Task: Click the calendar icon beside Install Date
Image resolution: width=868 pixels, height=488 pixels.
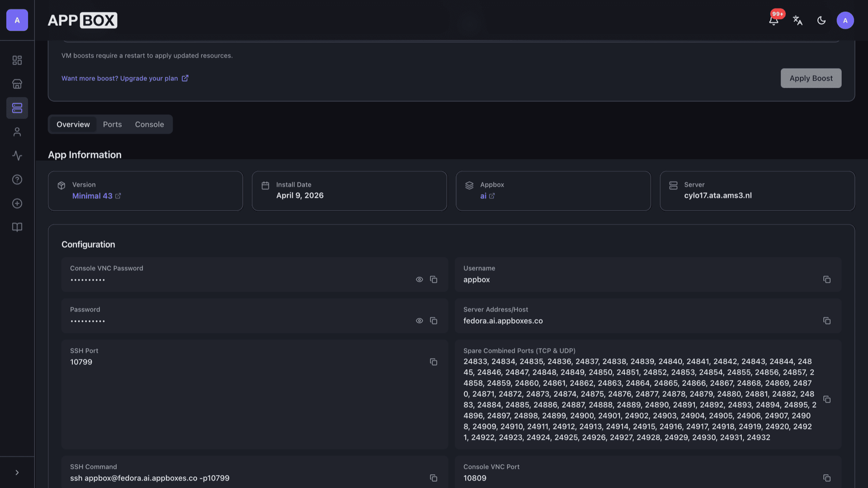Action: click(265, 185)
